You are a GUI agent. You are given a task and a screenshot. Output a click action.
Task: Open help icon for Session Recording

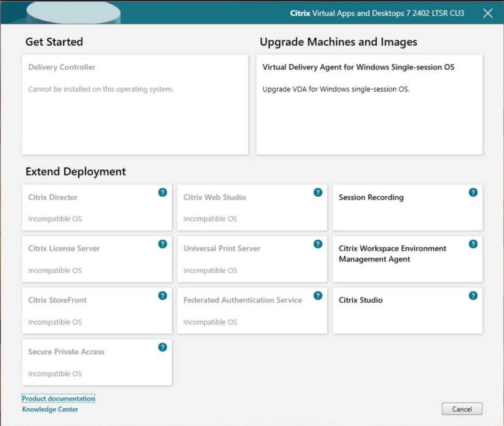tap(473, 192)
